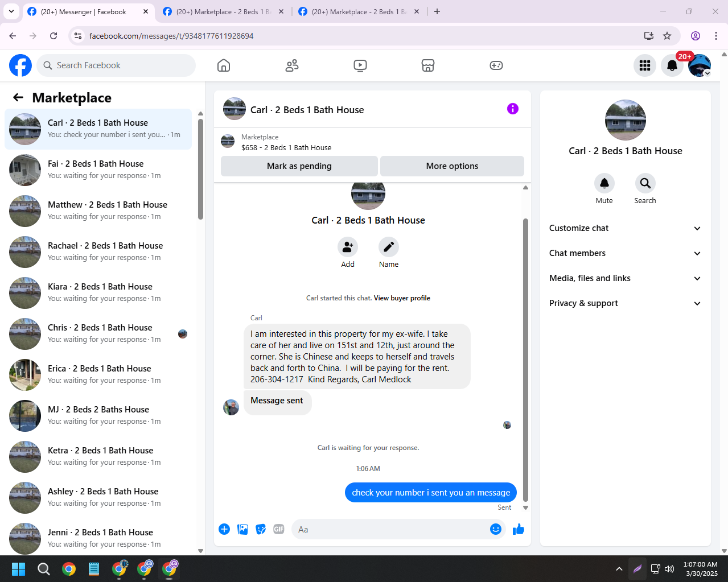Open Windows taskbar search
The width and height of the screenshot is (728, 582).
43,569
